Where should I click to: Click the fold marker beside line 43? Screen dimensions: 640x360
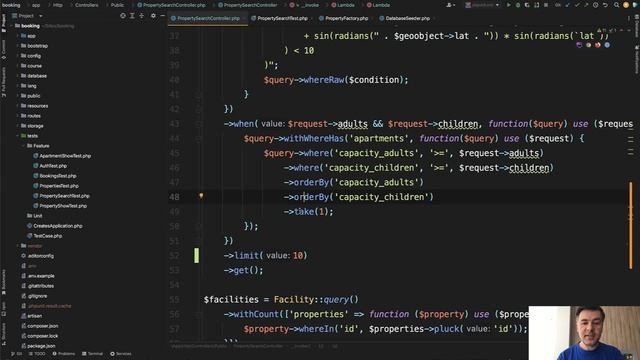[x=199, y=124]
